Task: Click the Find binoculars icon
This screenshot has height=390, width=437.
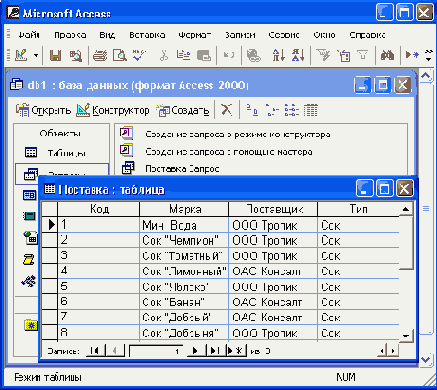Action: coord(387,55)
